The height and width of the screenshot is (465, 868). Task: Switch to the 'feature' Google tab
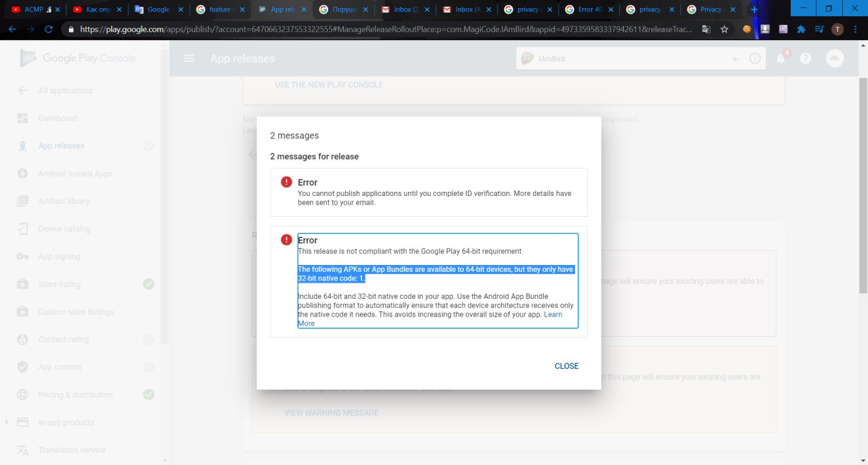pyautogui.click(x=220, y=9)
